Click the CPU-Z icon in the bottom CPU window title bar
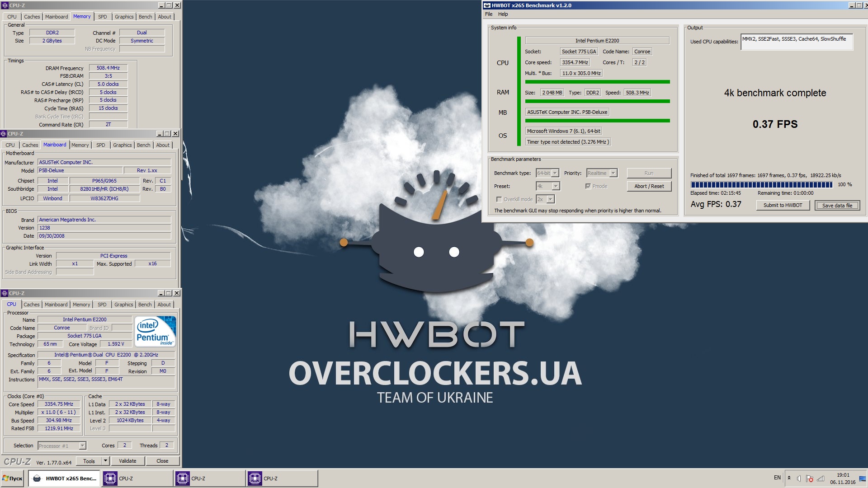868x488 pixels. tap(5, 293)
